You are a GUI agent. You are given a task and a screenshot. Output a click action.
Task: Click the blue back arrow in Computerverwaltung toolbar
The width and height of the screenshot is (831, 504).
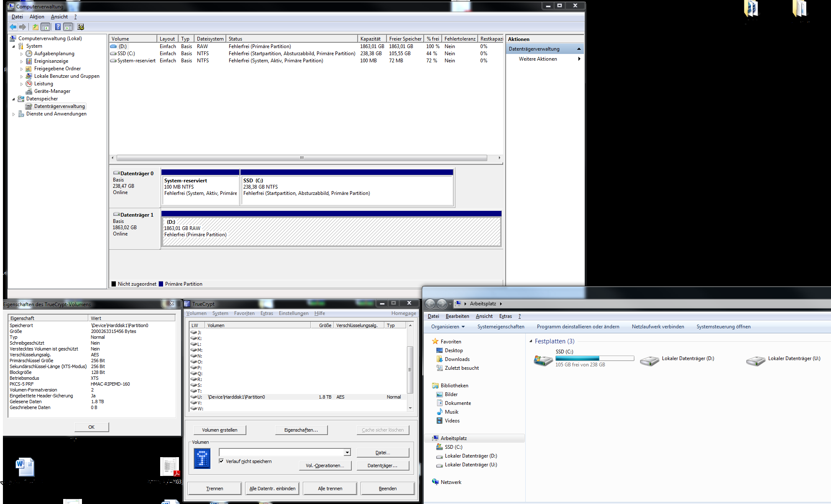pos(13,27)
